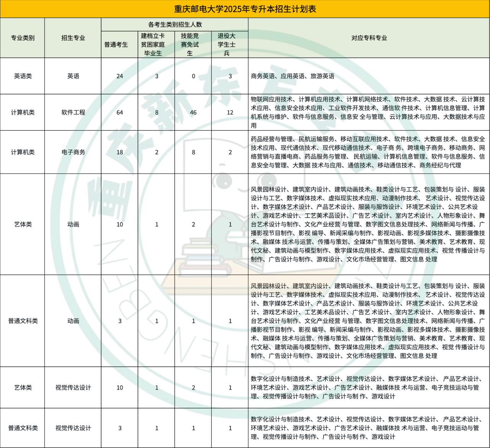Select 电子商务 row's 技能竞赛免试生 value 8
Image resolution: width=490 pixels, height=448 pixels.
point(193,152)
